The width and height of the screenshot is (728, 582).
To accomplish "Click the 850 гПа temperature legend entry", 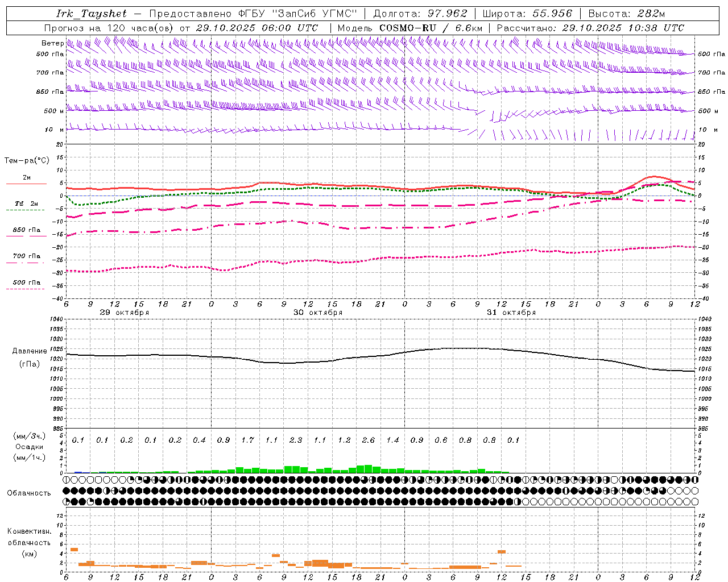I will coord(27,230).
